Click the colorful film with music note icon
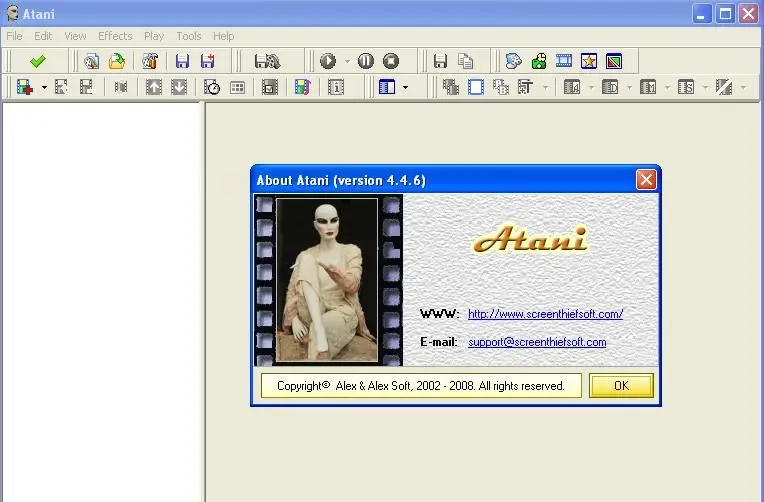Viewport: 764px width, 502px height. (x=303, y=87)
